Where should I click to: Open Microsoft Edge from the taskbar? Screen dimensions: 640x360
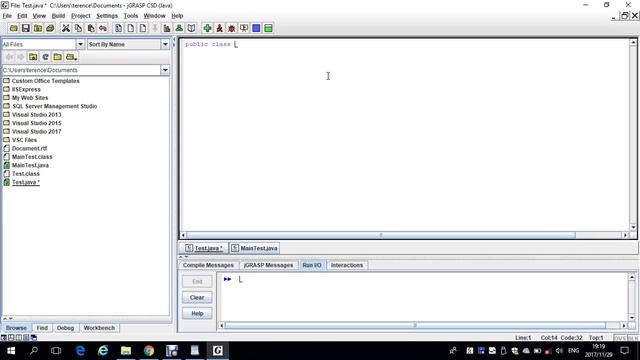[80, 351]
